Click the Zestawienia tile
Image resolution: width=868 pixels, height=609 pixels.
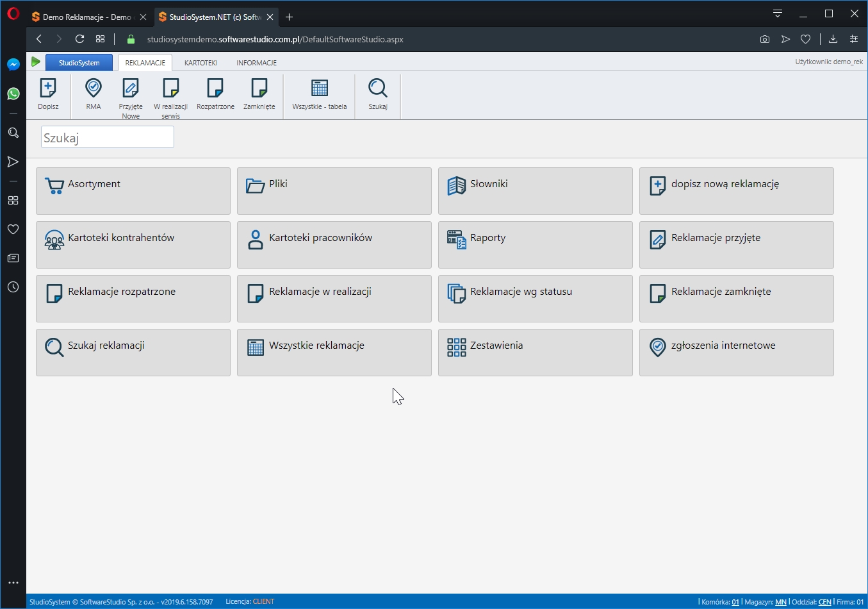tap(535, 353)
